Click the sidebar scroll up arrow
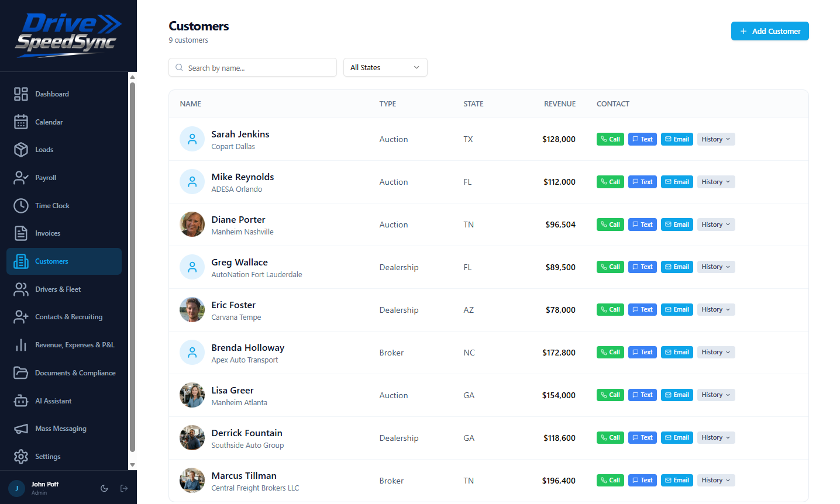The width and height of the screenshot is (840, 504). click(133, 77)
